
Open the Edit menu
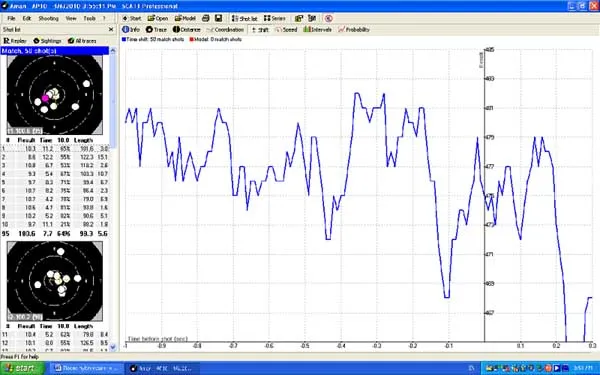pyautogui.click(x=26, y=18)
